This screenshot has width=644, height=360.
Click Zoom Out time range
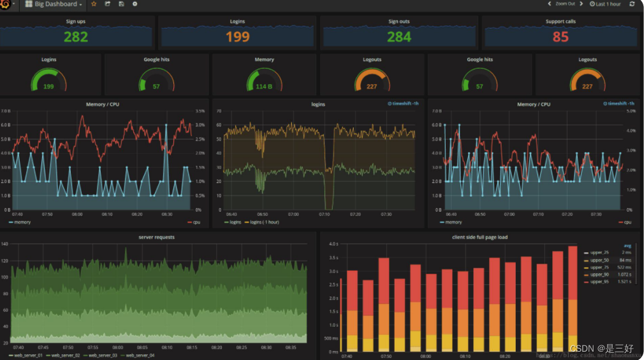(565, 4)
